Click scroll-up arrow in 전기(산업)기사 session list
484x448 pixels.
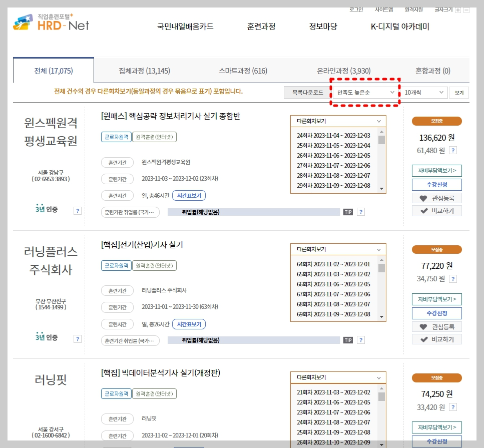click(x=381, y=260)
